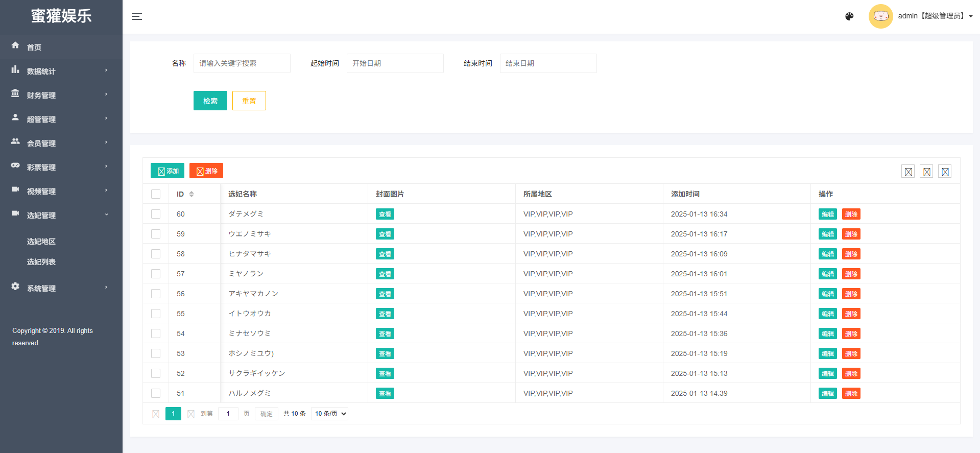Click the gamepad icon for 彩票管理
This screenshot has width=980, height=453.
pyautogui.click(x=15, y=165)
